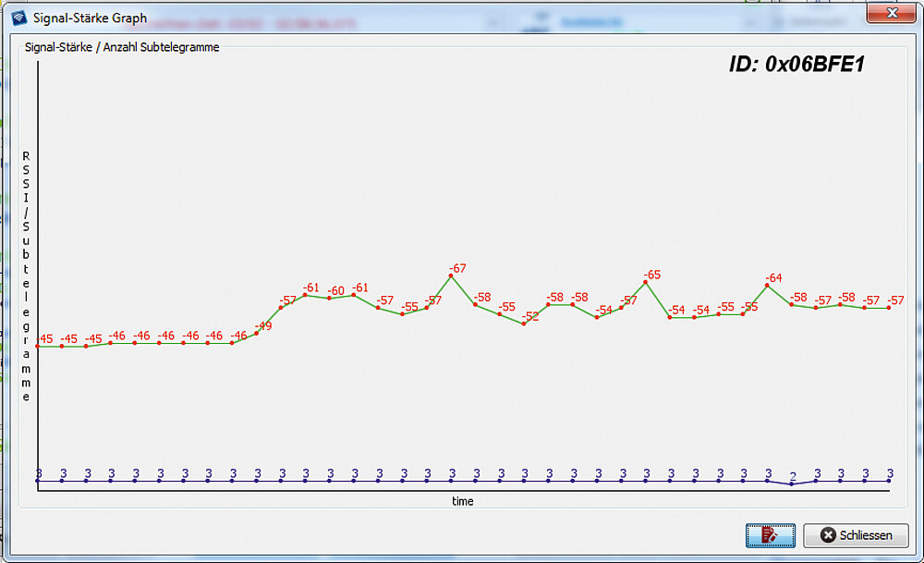Select the -64 RSSI peak point
Viewport: 924px width, 563px height.
coord(767,286)
